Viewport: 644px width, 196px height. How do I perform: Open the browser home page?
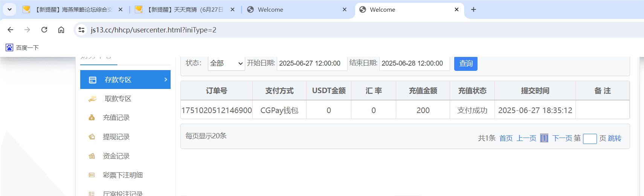pyautogui.click(x=61, y=30)
